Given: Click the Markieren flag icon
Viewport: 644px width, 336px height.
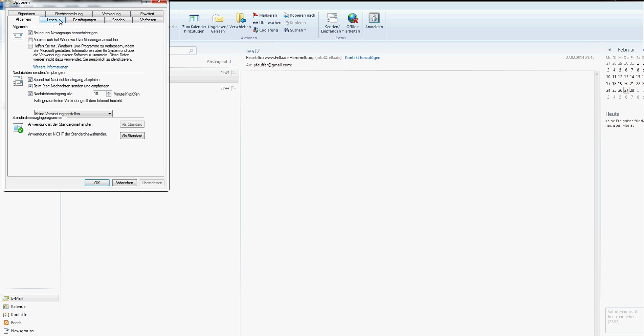Looking at the screenshot, I should 256,15.
